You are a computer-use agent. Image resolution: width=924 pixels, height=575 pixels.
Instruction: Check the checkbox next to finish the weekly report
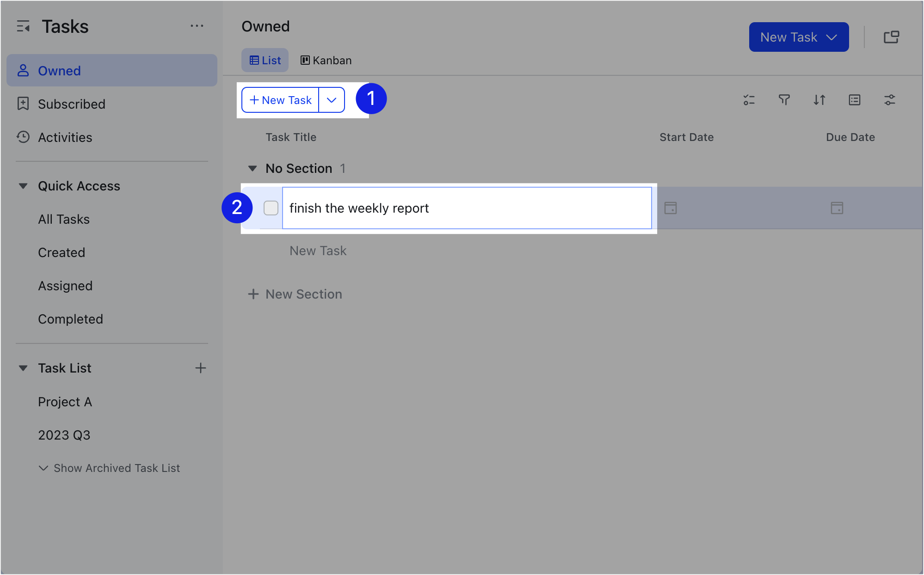pyautogui.click(x=271, y=208)
